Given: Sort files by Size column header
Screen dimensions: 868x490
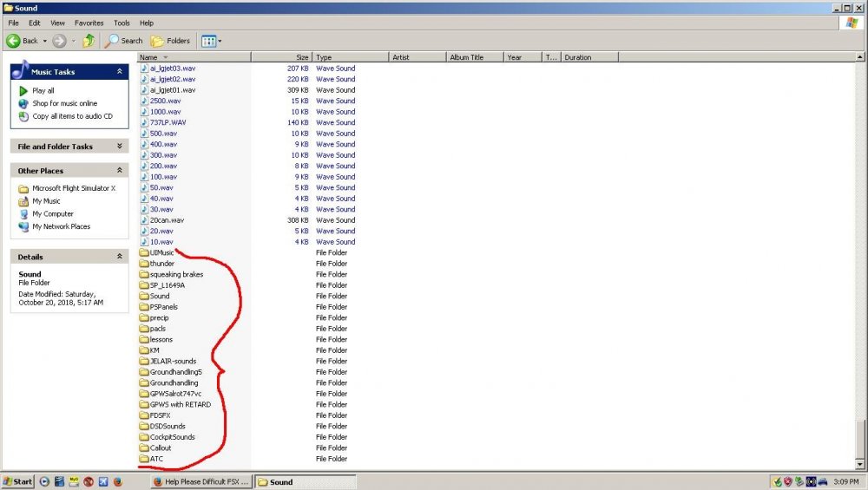Looking at the screenshot, I should pos(282,57).
